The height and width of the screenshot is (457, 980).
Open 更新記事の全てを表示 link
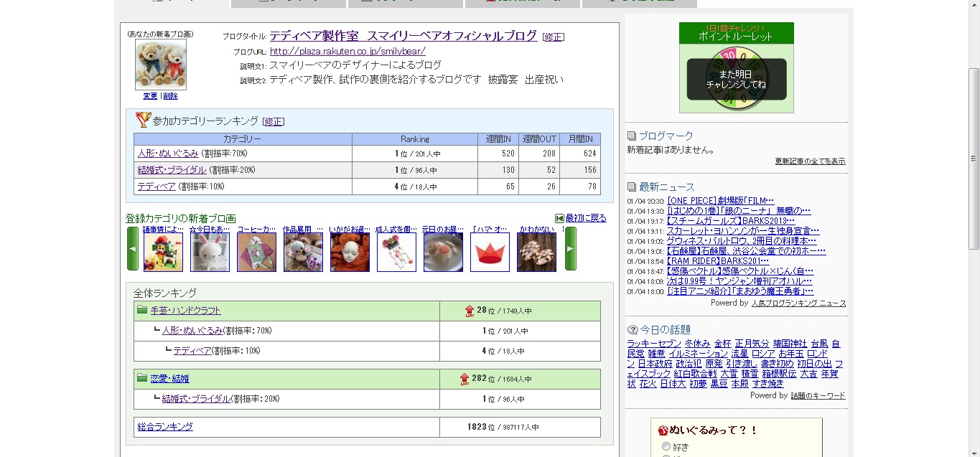810,161
